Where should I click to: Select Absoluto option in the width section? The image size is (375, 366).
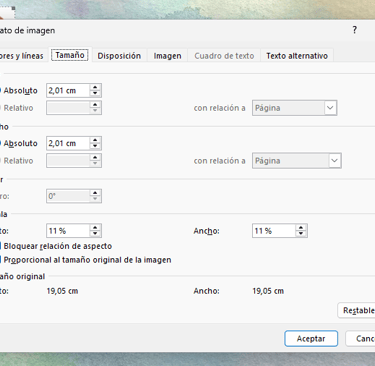click(x=19, y=143)
